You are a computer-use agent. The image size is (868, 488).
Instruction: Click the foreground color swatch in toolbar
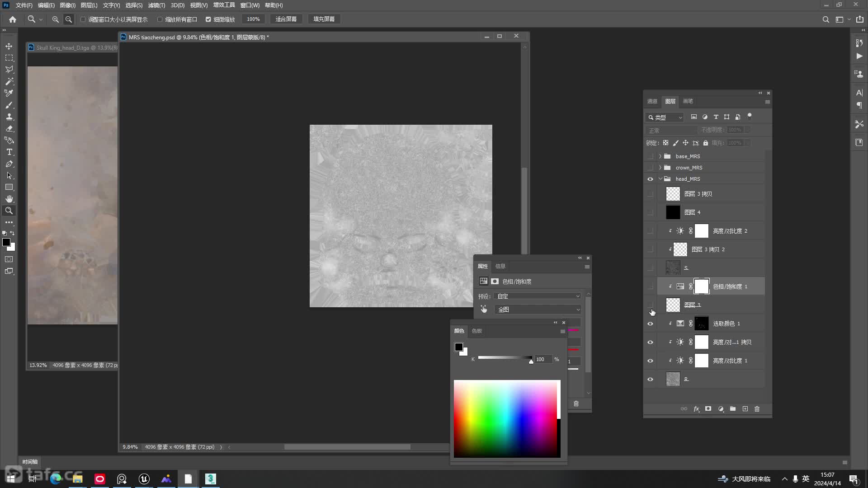pos(6,243)
